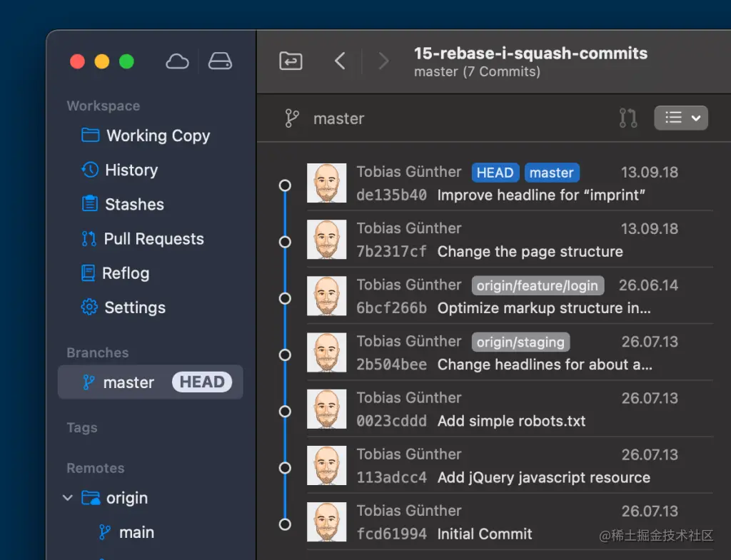Click avatar of commit 0023cddd

pyautogui.click(x=326, y=409)
